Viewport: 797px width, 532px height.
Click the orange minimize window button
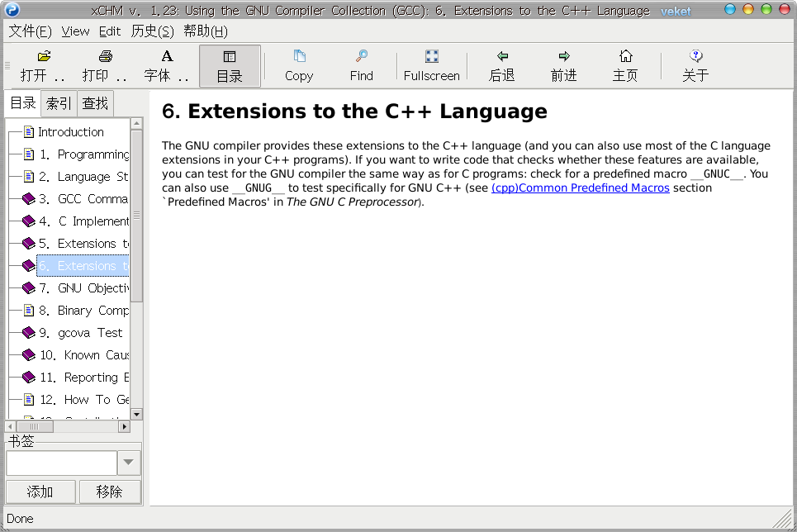[748, 9]
